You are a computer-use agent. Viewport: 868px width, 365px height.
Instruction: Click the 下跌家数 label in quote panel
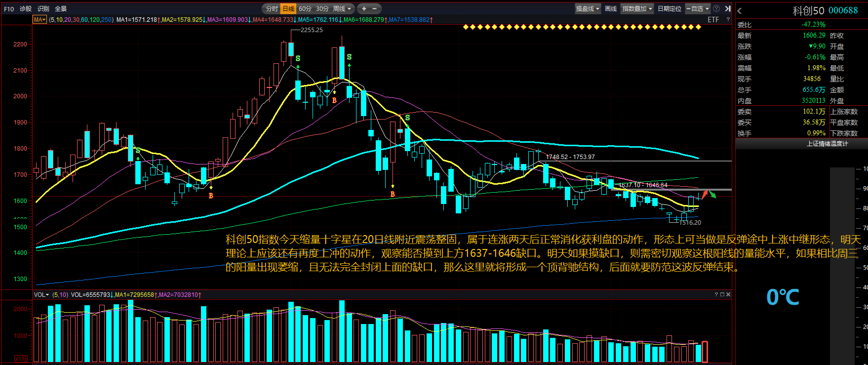coord(844,133)
